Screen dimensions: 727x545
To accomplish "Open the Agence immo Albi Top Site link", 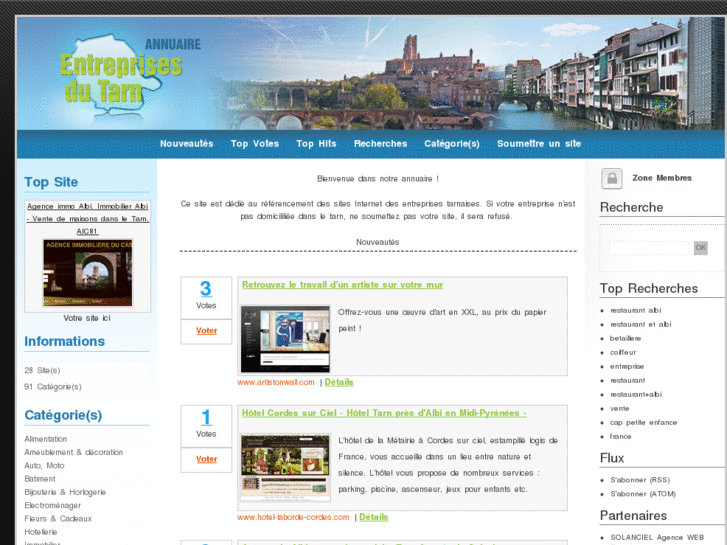I will point(87,218).
